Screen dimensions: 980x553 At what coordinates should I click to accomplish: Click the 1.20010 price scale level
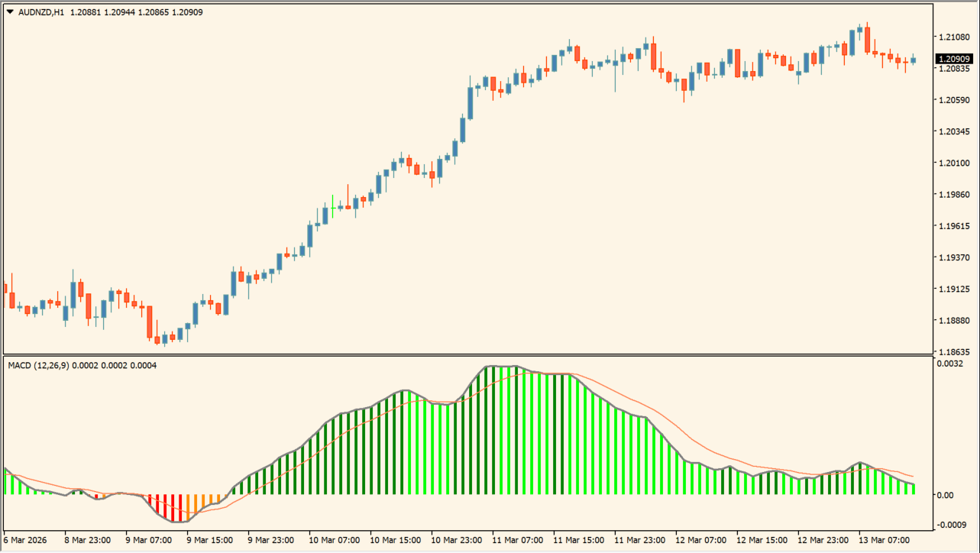tap(954, 163)
